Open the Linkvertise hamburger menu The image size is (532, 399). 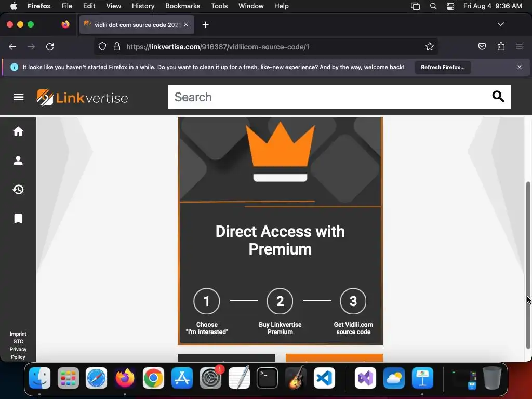19,97
